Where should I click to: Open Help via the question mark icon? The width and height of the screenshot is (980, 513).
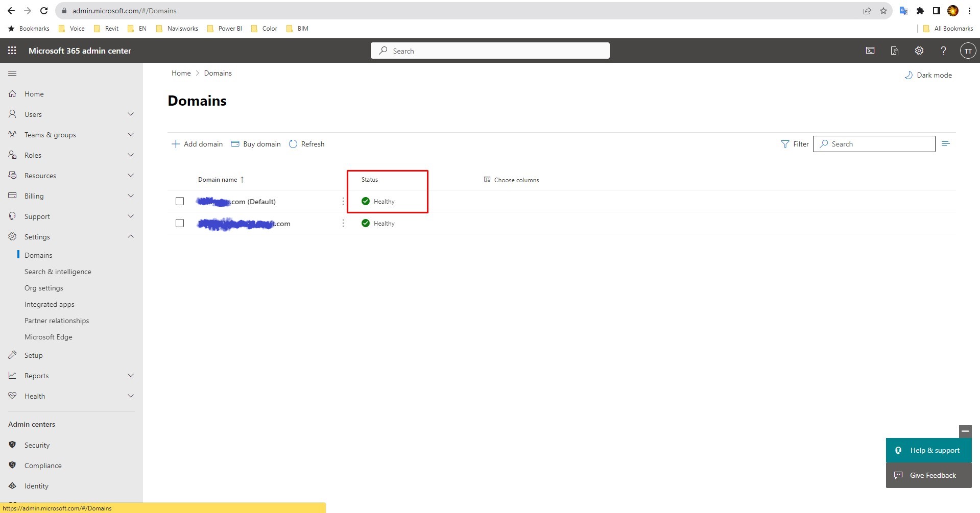[943, 51]
